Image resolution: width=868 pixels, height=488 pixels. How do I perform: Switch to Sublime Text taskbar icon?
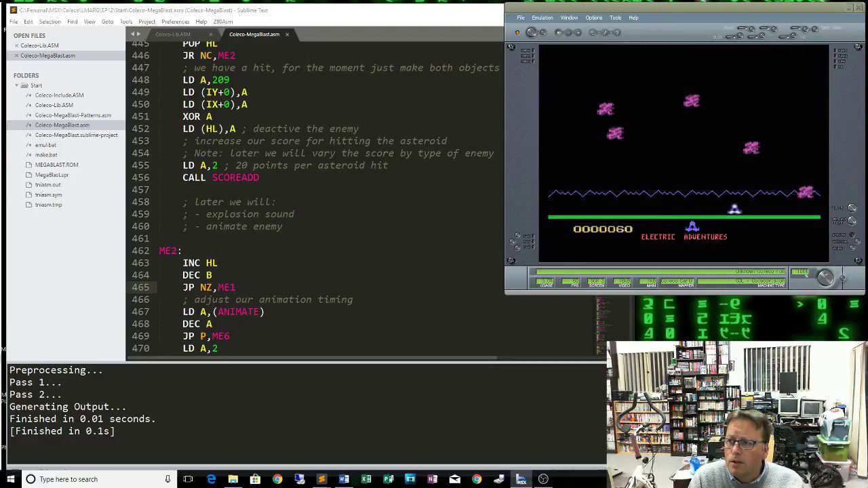click(x=321, y=479)
